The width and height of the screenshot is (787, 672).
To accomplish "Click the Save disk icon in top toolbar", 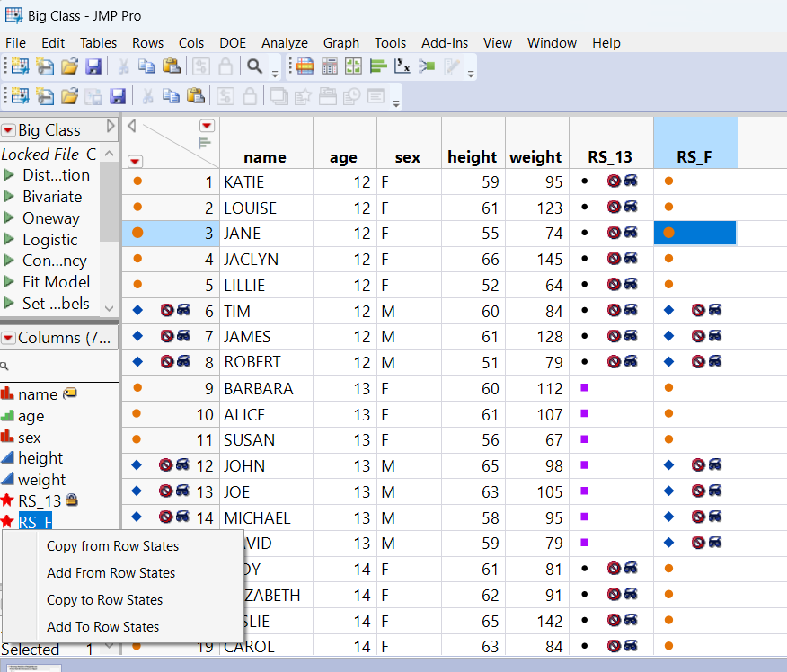I will point(93,66).
